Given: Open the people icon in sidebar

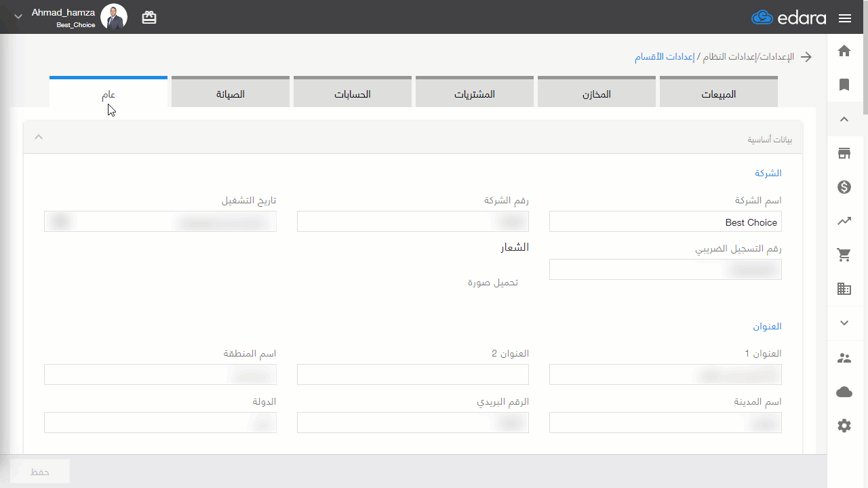Looking at the screenshot, I should [x=844, y=358].
